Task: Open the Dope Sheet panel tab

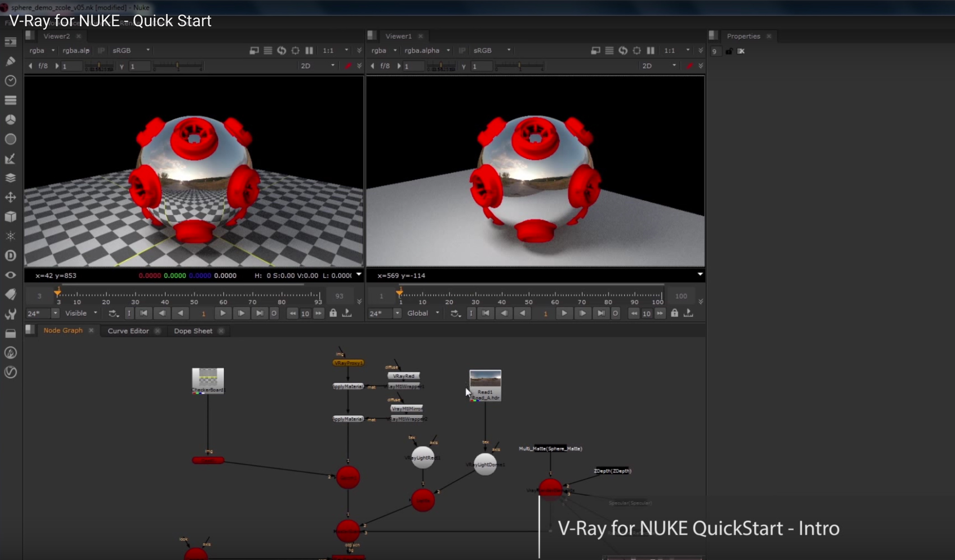Action: tap(193, 331)
